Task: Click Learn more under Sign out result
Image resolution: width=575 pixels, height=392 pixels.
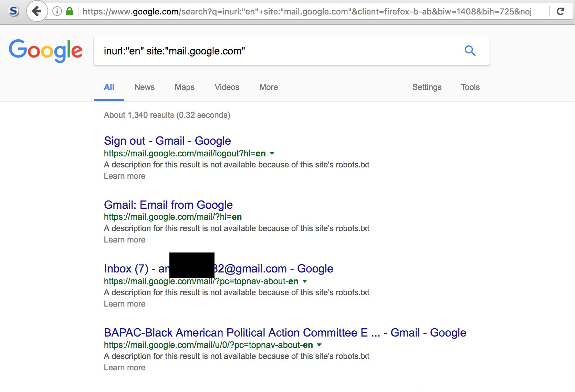Action: 125,176
